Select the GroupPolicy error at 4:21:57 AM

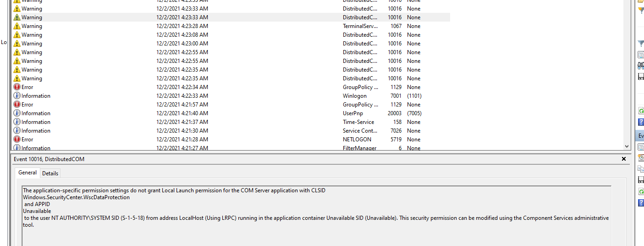coord(183,105)
